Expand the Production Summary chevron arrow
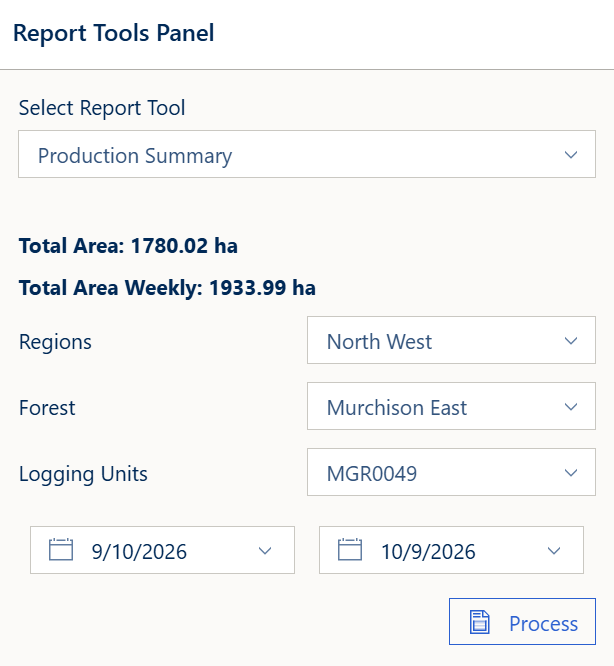Screen dimensions: 614x666 coord(571,155)
